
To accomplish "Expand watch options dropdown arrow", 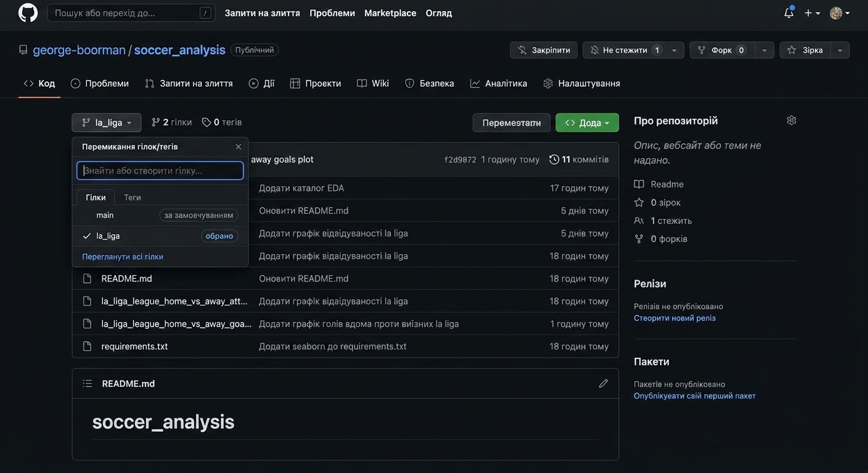I will 674,50.
